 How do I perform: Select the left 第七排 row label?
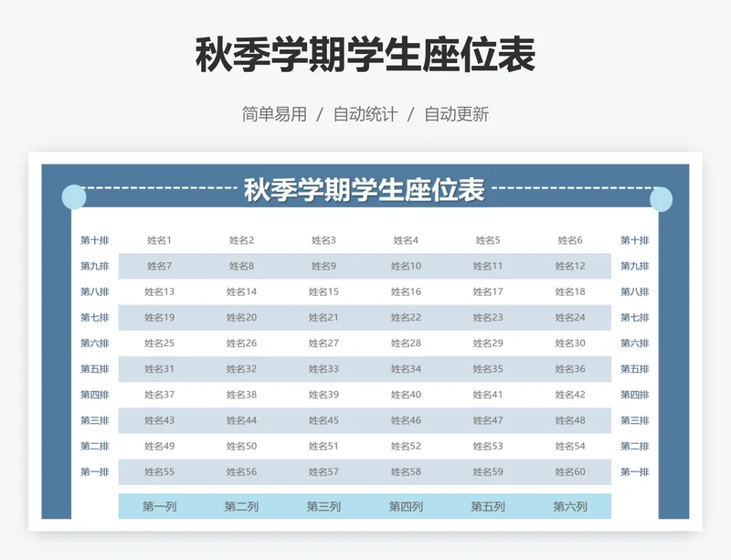[95, 318]
